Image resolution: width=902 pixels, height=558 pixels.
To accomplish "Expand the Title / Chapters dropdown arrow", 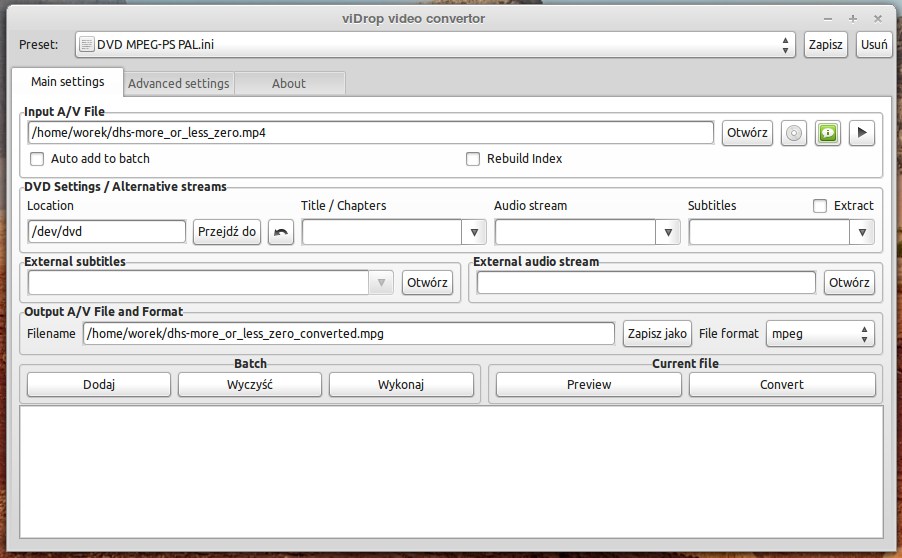I will pyautogui.click(x=474, y=232).
